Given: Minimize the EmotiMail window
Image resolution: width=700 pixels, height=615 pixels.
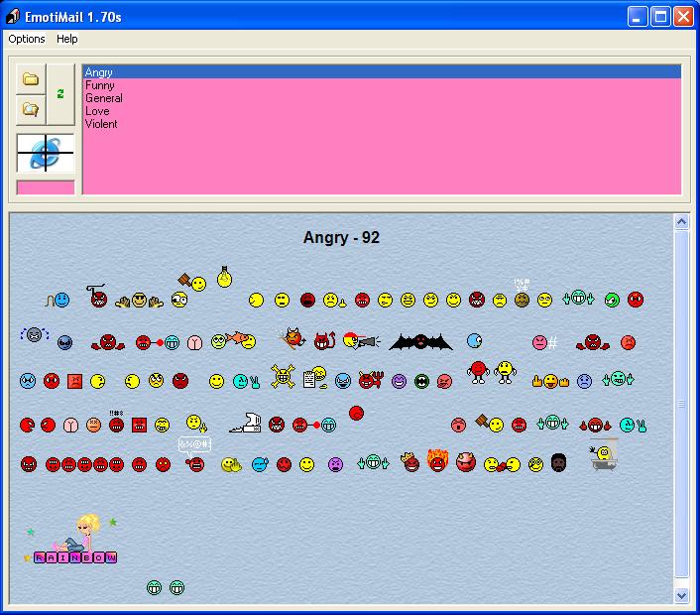Looking at the screenshot, I should (x=638, y=17).
